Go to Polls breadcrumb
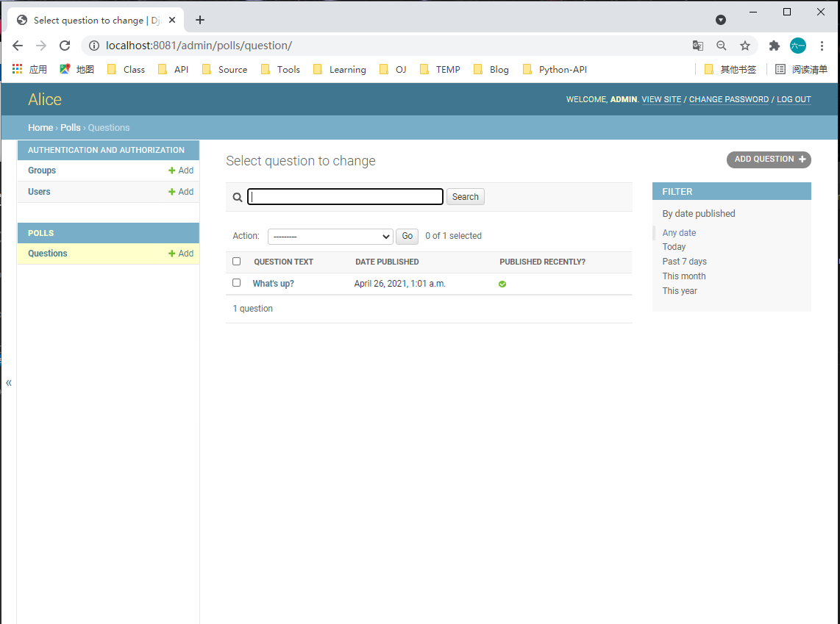 point(70,127)
